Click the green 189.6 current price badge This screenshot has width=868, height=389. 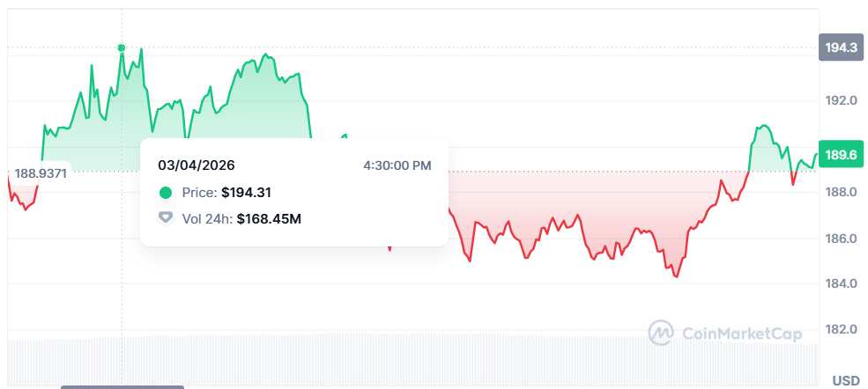[x=838, y=155]
